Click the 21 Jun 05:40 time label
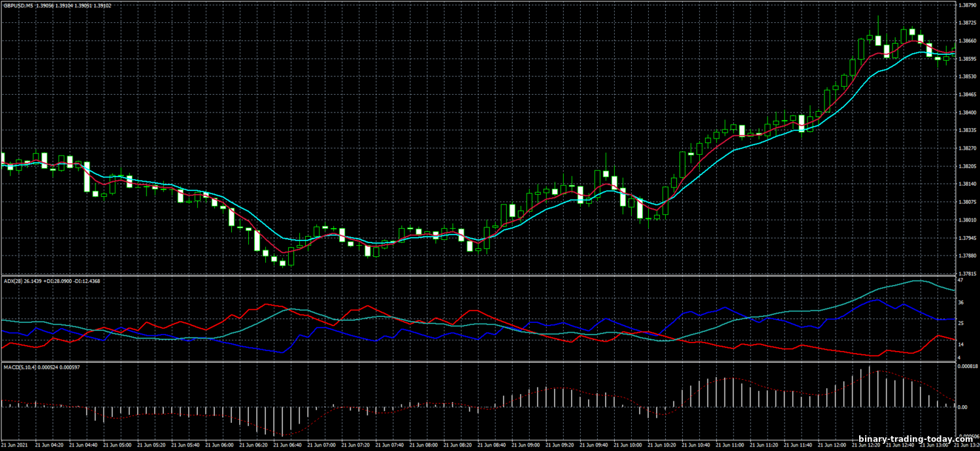Image resolution: width=980 pixels, height=451 pixels. coord(184,444)
